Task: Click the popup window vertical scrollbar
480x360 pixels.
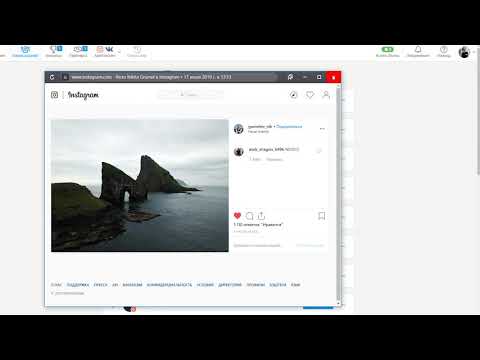Action: coord(339,193)
